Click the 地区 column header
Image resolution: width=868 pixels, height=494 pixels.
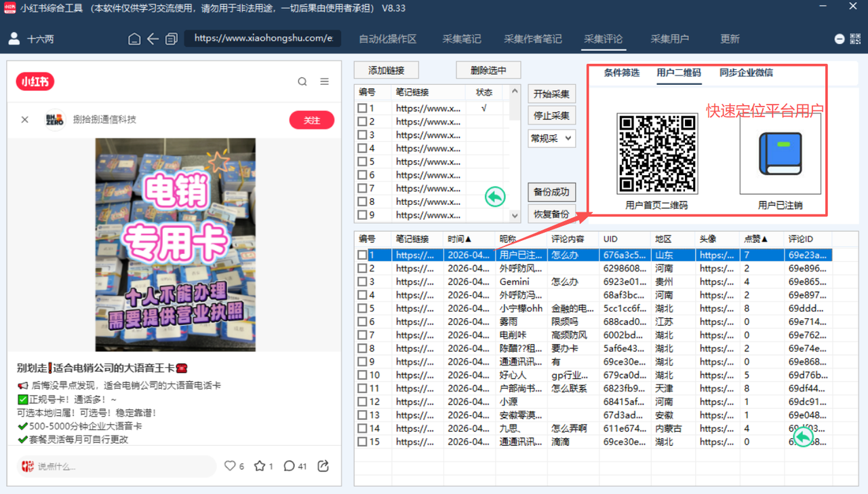pos(673,240)
